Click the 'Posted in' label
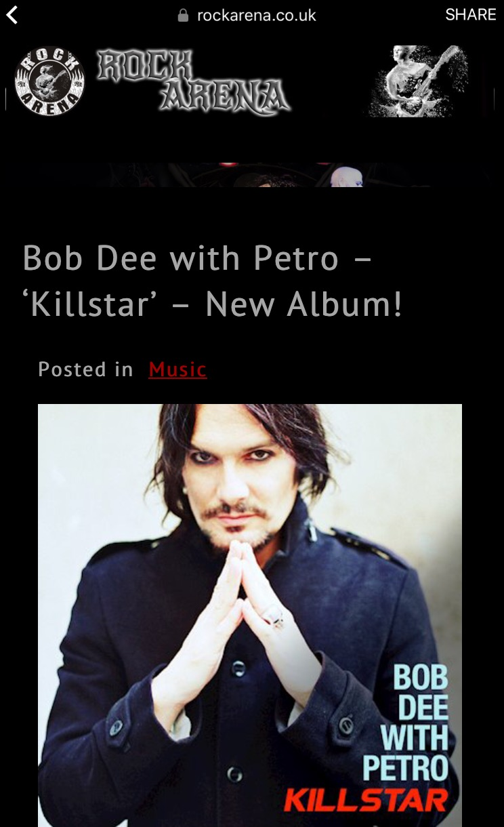The image size is (504, 827). [x=85, y=369]
